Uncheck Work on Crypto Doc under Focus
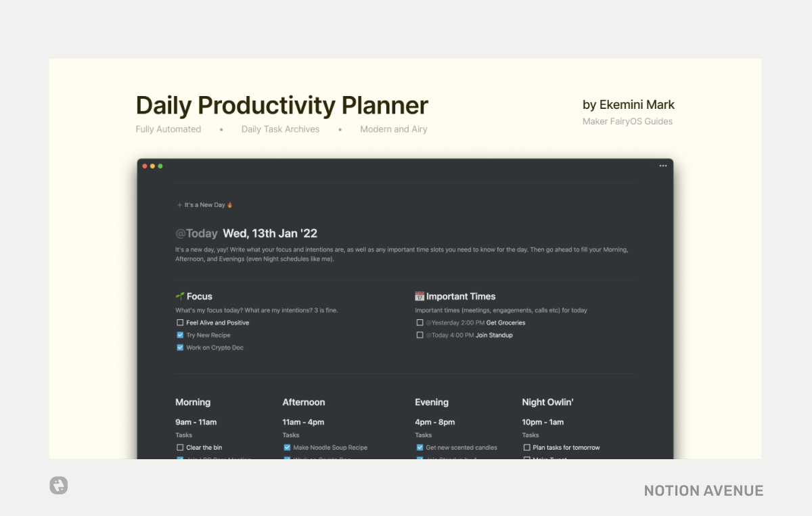The width and height of the screenshot is (812, 516). pyautogui.click(x=179, y=347)
